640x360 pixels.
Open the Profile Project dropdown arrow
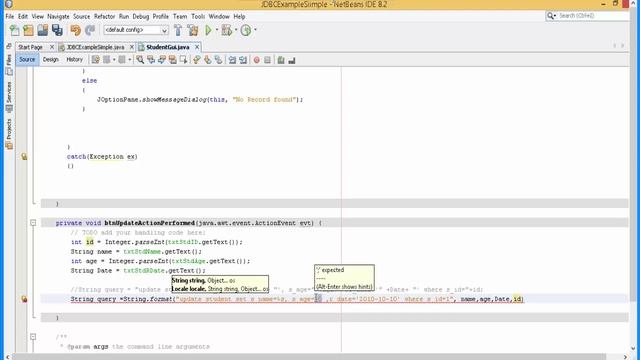[256, 30]
